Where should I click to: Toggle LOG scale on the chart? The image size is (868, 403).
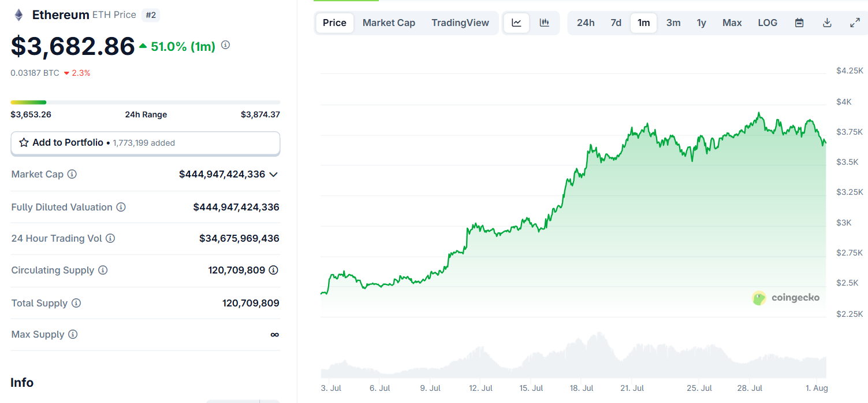768,23
